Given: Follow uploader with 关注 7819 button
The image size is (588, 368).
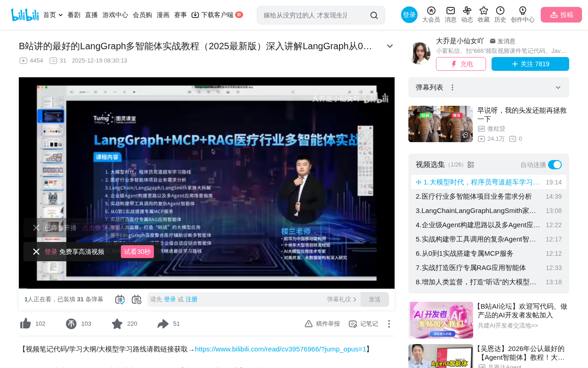Looking at the screenshot, I should pos(530,64).
